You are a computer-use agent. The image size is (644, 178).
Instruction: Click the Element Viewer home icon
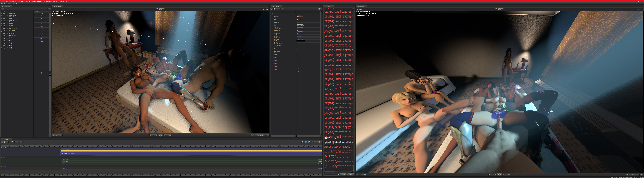click(x=272, y=9)
